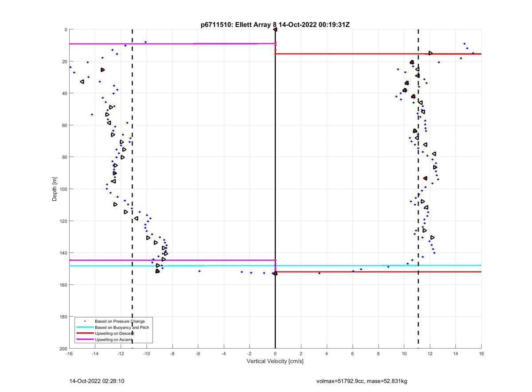Click the velocity axis tick label "12"
Image resolution: width=532 pixels, height=392 pixels.
pyautogui.click(x=430, y=354)
